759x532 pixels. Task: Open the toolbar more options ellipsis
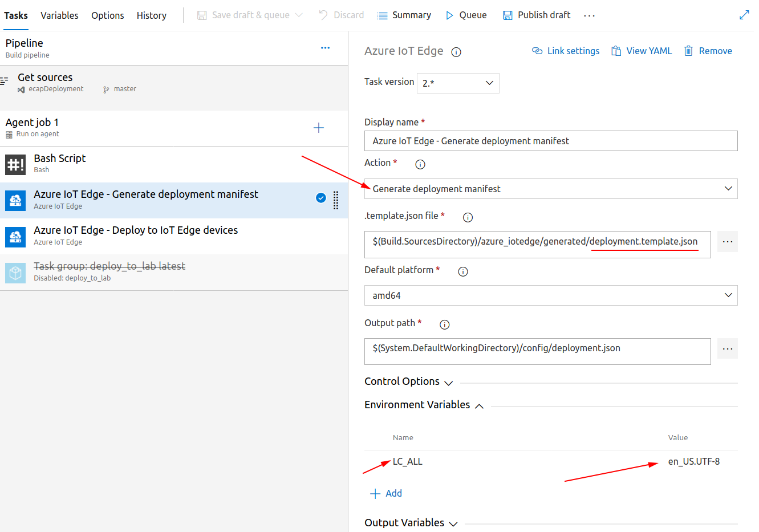coord(589,15)
